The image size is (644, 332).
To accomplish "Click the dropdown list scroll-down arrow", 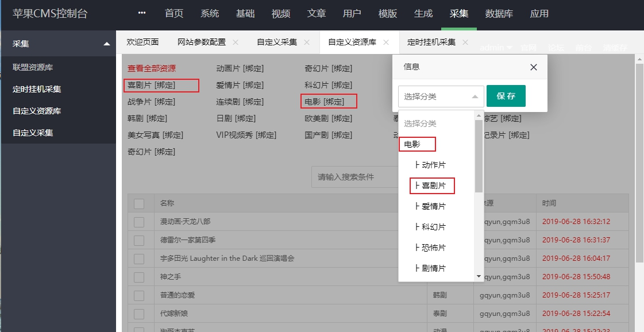I will coord(479,276).
